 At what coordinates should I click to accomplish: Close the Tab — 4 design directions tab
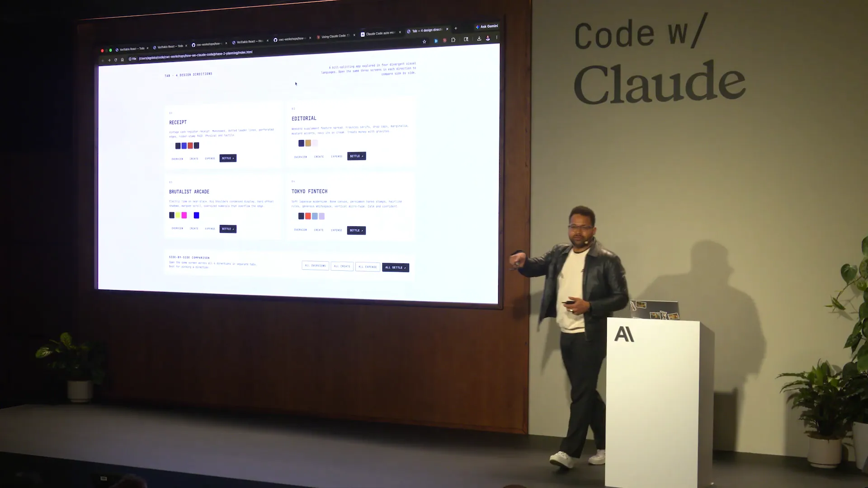click(447, 29)
